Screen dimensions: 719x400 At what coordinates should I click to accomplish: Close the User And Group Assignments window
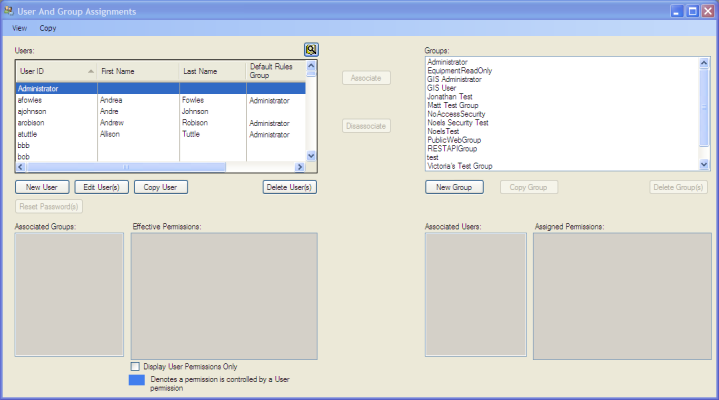[708, 11]
